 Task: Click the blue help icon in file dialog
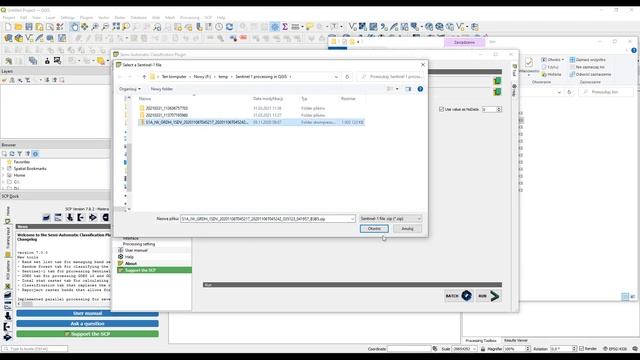pos(420,89)
